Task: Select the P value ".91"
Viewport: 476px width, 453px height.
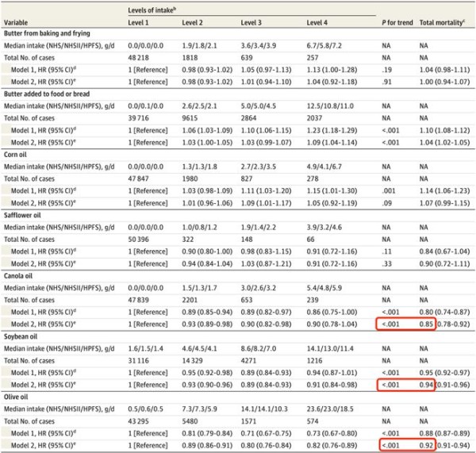Action: 387,82
